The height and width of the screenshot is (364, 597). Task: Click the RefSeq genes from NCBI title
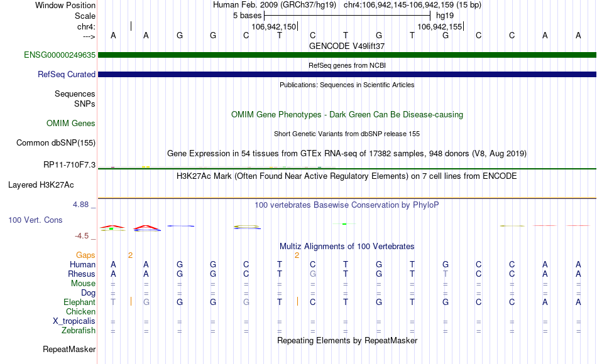[x=347, y=65]
